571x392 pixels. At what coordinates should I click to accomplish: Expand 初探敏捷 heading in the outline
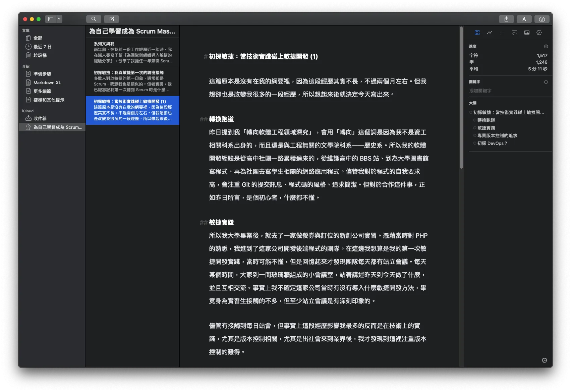pyautogui.click(x=471, y=112)
